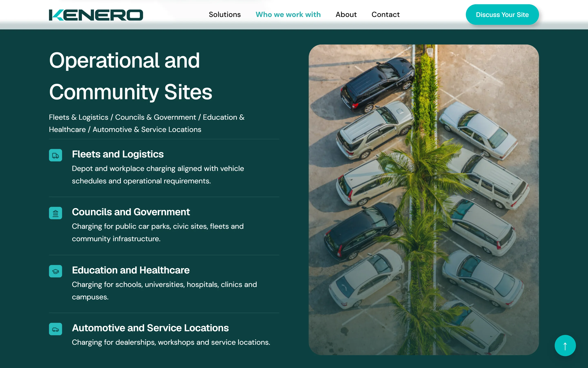Click the car icon for Automotive

tap(56, 329)
